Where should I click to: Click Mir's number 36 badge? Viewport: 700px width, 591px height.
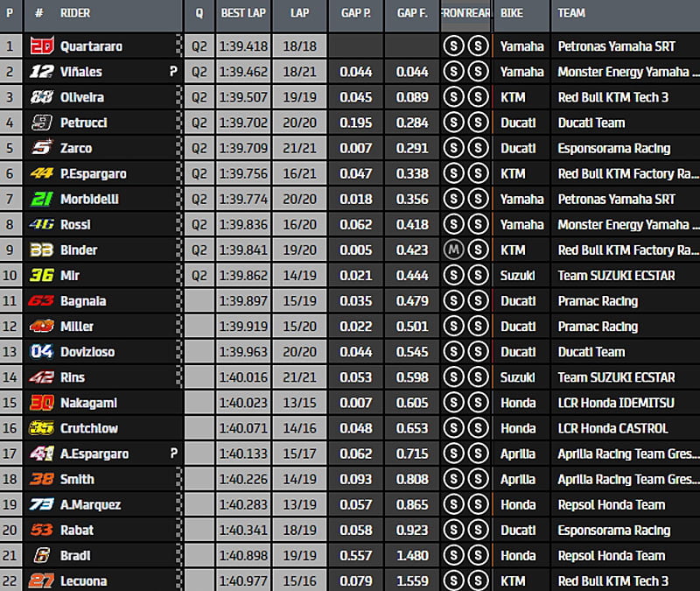click(42, 275)
